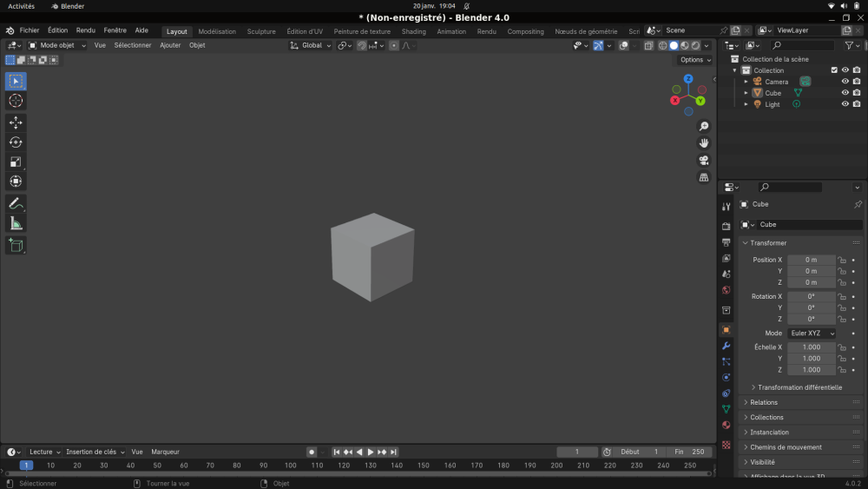Select the 3D Cursor tool
Screen dimensions: 868x489
point(16,101)
